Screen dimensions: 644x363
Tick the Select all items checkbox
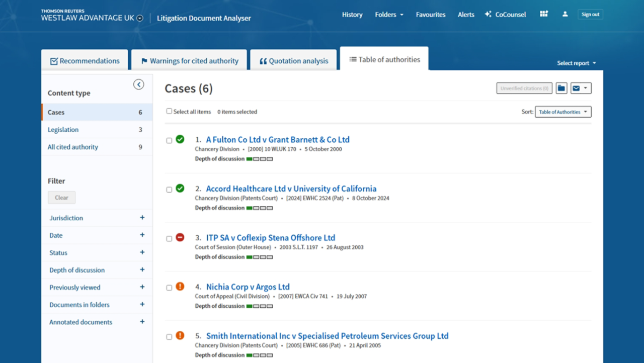click(x=169, y=111)
